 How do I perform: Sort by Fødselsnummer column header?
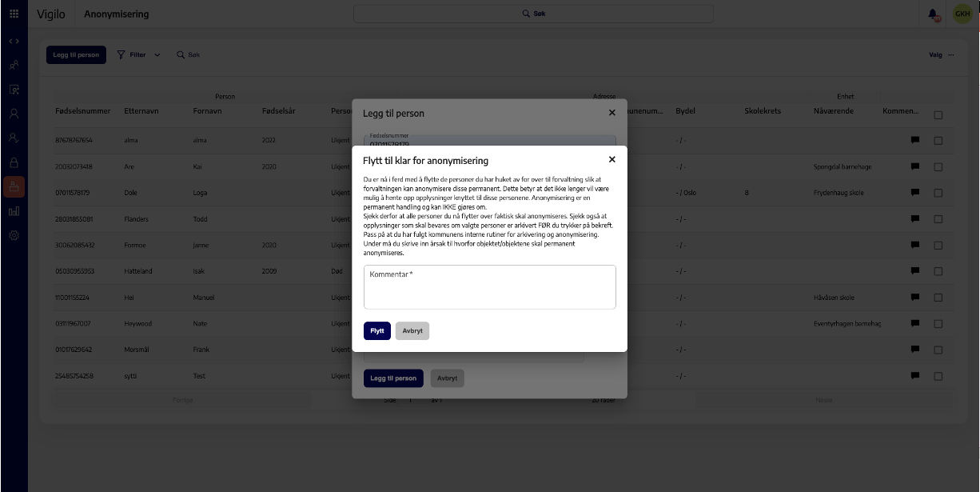(82, 111)
